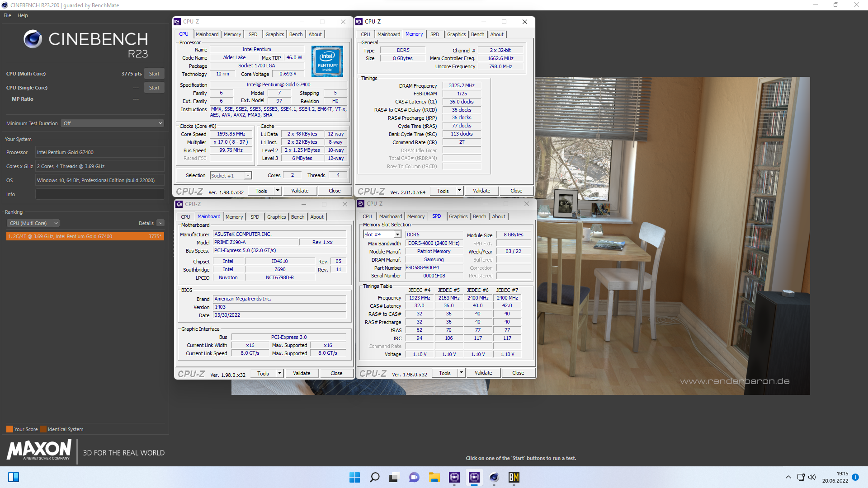Click the Chat icon in taskbar

pyautogui.click(x=414, y=477)
